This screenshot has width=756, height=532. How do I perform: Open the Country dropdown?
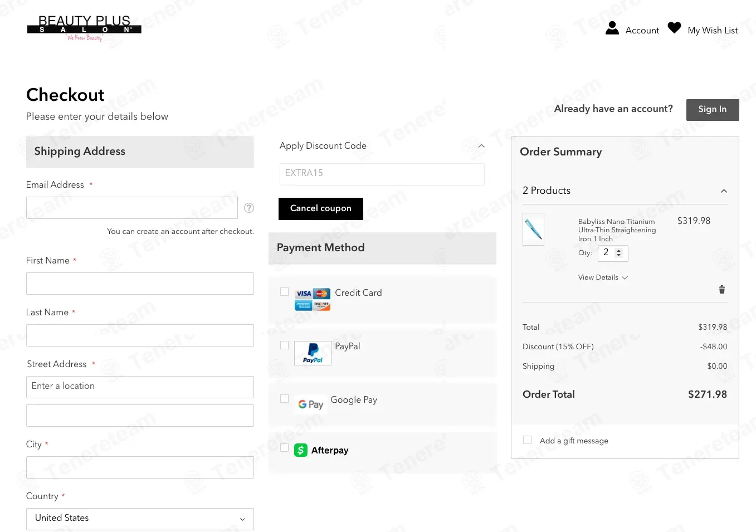pos(140,519)
